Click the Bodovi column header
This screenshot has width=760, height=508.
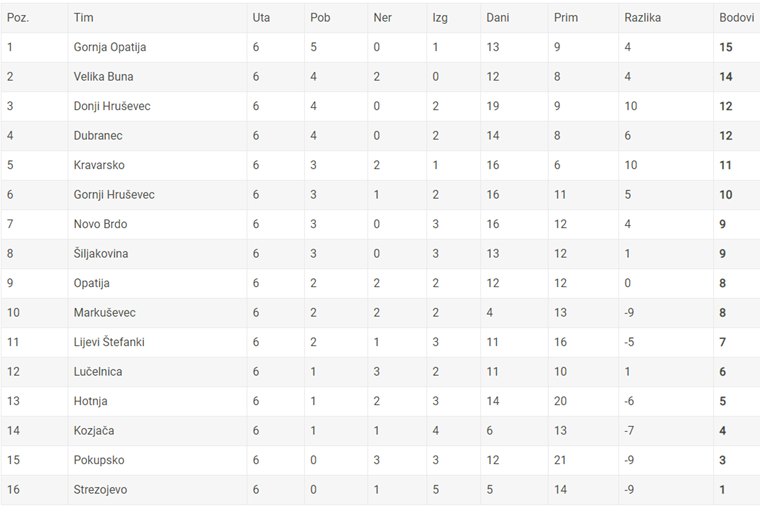pyautogui.click(x=736, y=18)
